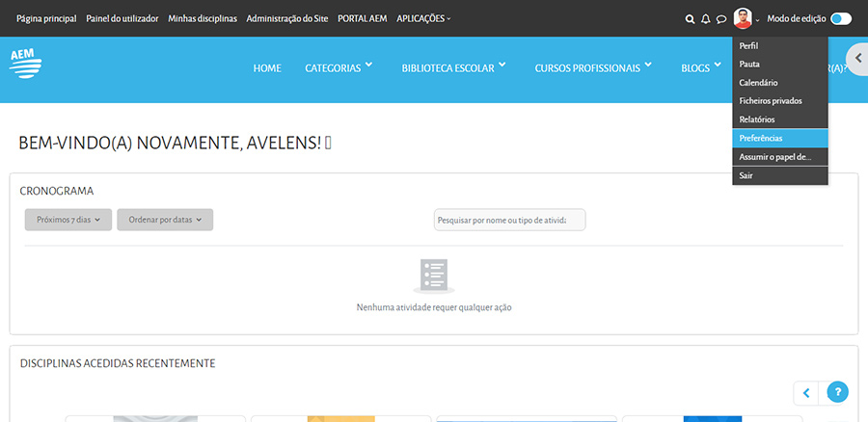
Task: Go to Minhas disciplinas
Action: [203, 18]
